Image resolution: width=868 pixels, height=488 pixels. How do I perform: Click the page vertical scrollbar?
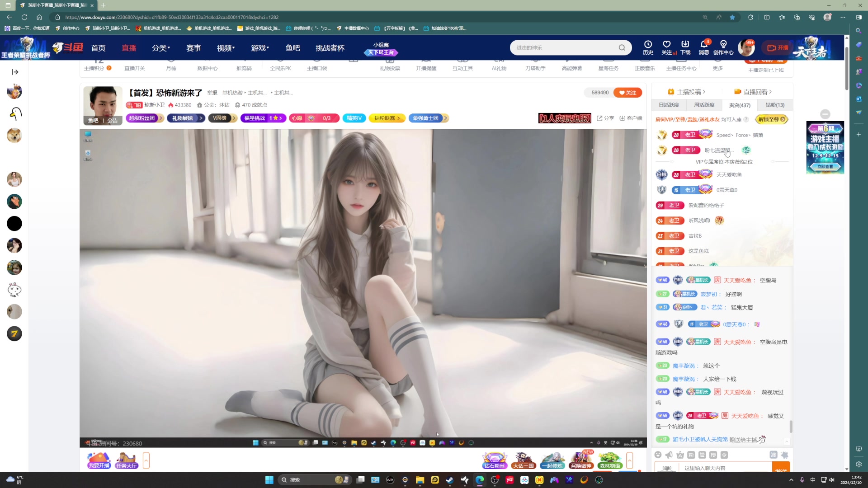pyautogui.click(x=846, y=68)
